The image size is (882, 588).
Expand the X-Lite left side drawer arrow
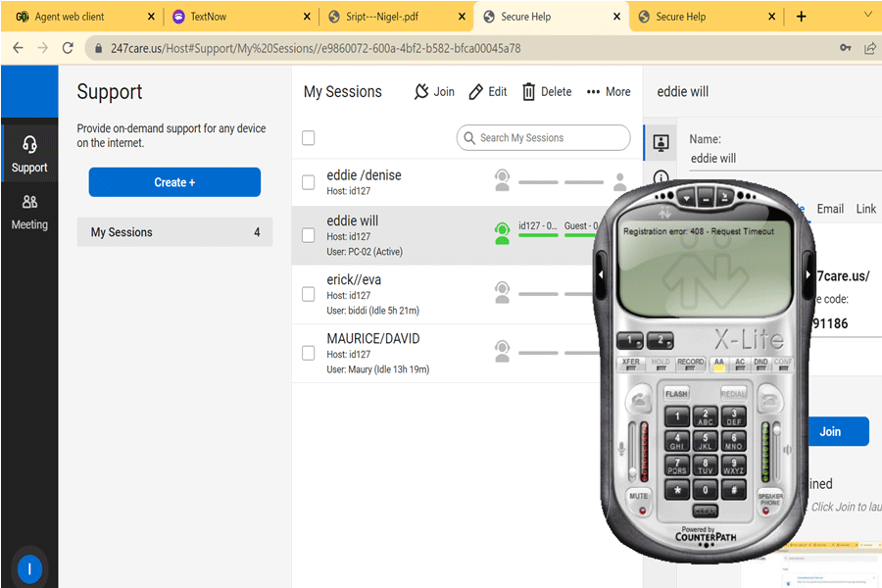pyautogui.click(x=601, y=275)
